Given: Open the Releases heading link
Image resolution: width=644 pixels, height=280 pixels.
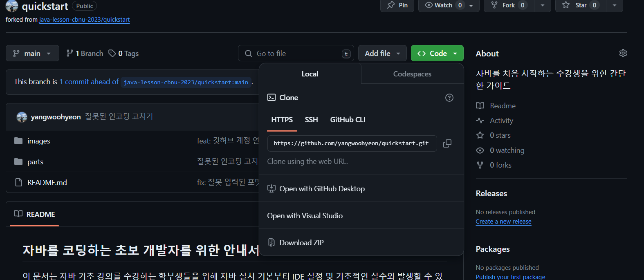Looking at the screenshot, I should click(x=491, y=193).
